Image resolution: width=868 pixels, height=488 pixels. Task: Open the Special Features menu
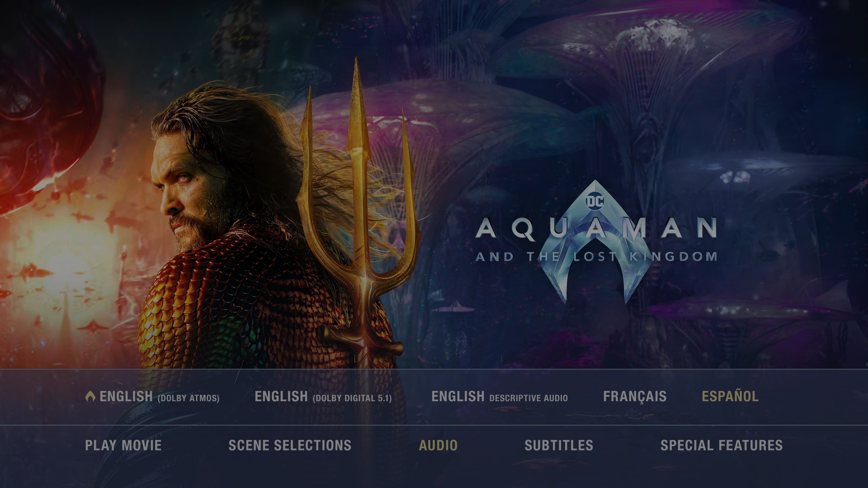722,445
